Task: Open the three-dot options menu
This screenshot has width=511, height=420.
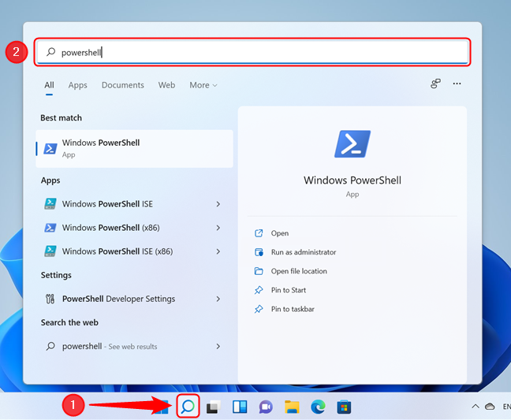Action: click(457, 84)
